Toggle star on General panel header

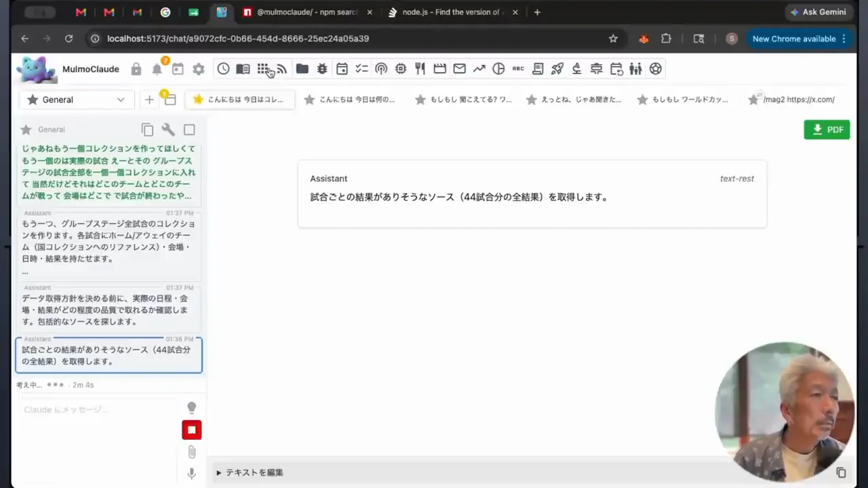click(x=26, y=129)
